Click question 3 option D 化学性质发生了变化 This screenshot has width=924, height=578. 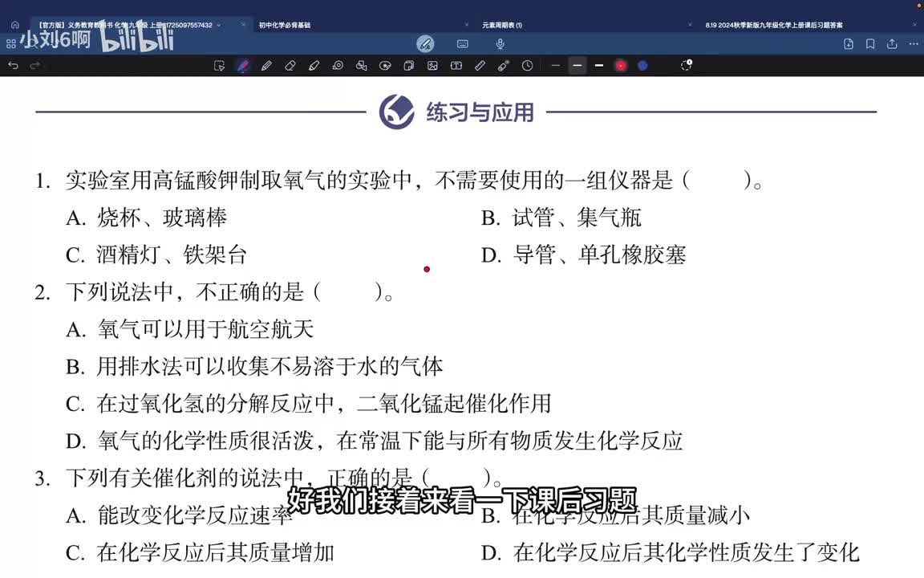click(670, 552)
